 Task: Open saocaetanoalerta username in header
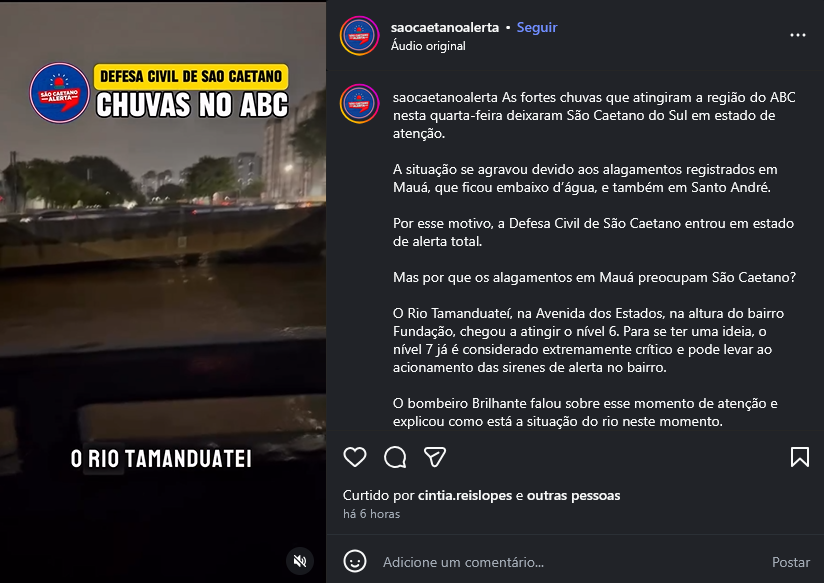point(445,27)
